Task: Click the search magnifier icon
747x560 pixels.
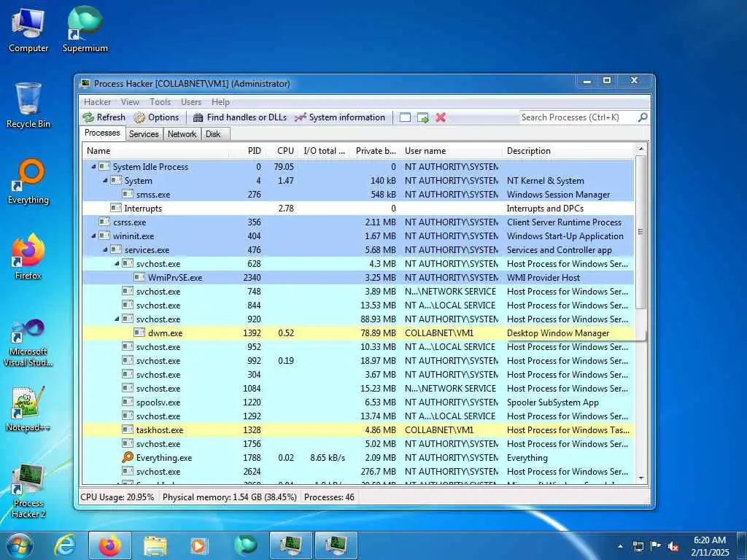Action: coord(643,117)
